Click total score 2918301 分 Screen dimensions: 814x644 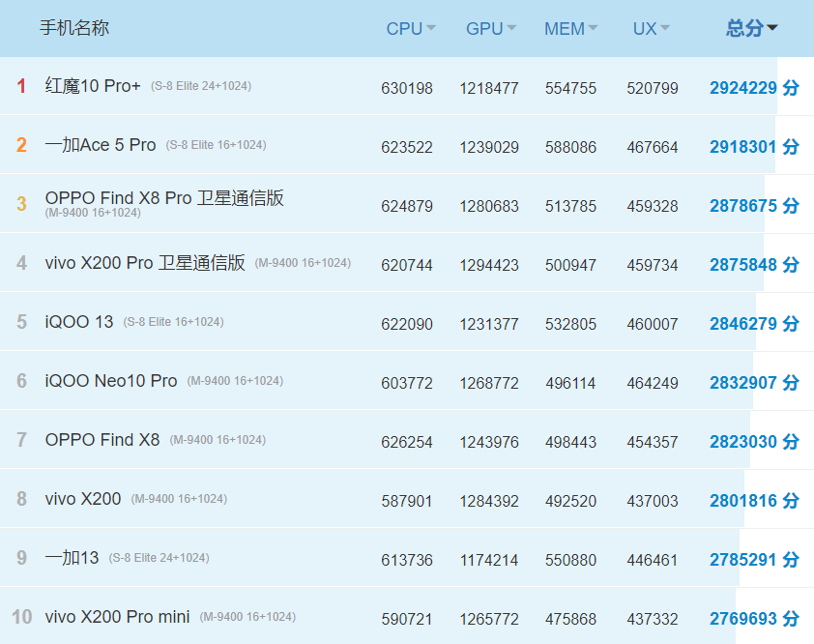[x=754, y=147]
